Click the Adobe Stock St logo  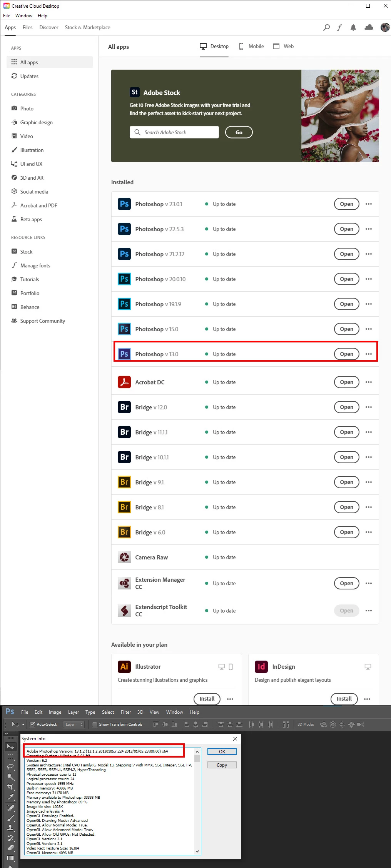[x=134, y=92]
